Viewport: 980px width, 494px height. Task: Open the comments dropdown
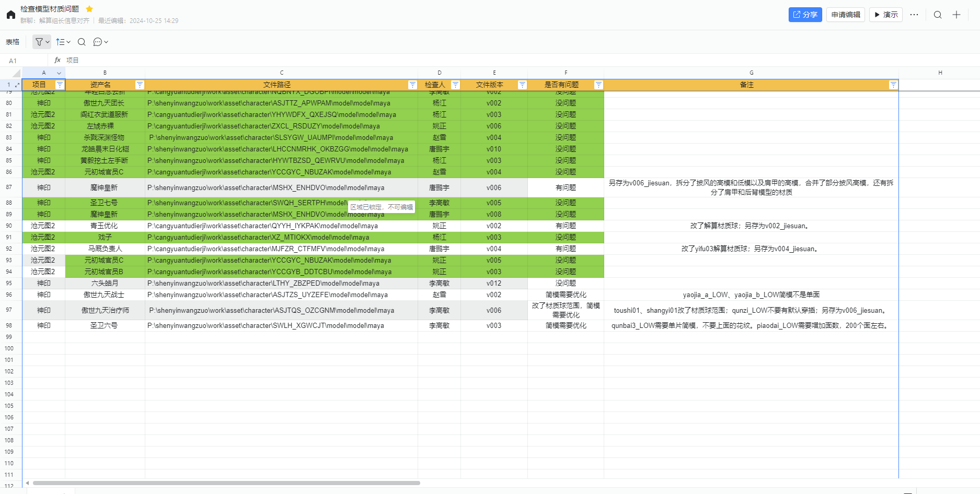point(100,42)
